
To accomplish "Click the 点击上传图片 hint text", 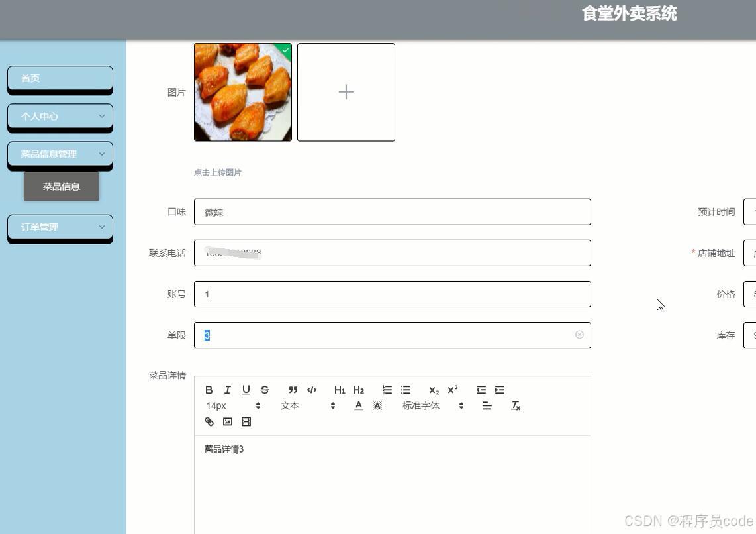I will (218, 172).
